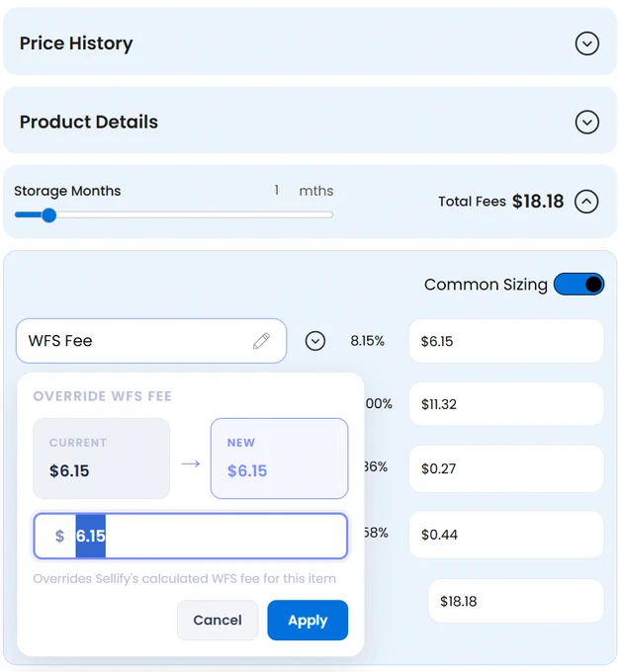Select the NEW $6.15 value card

(279, 459)
